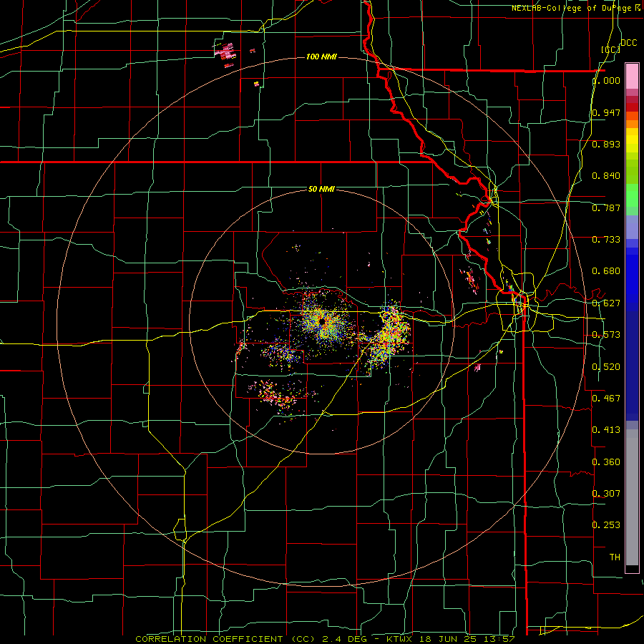This screenshot has width=644, height=644.
Task: Click the (CC) unit label above color bar
Action: (610, 49)
